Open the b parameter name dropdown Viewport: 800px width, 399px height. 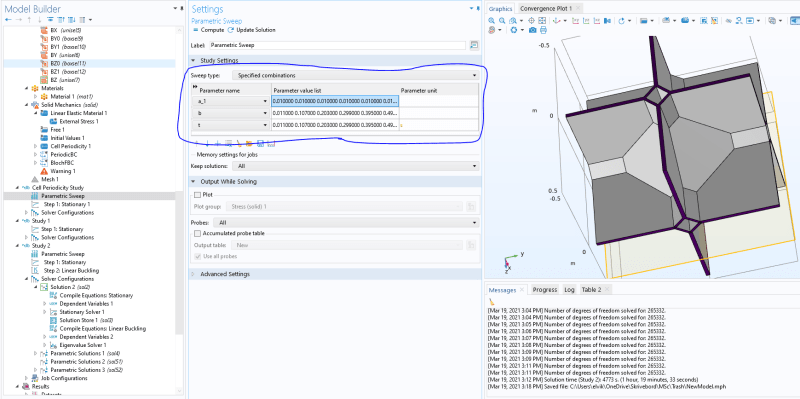click(x=265, y=113)
